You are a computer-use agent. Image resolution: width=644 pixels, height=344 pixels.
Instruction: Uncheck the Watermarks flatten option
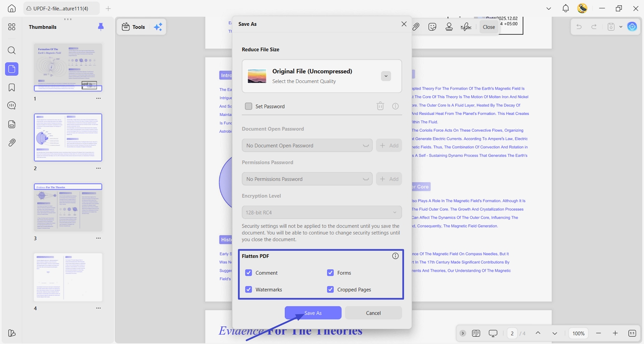(x=249, y=290)
